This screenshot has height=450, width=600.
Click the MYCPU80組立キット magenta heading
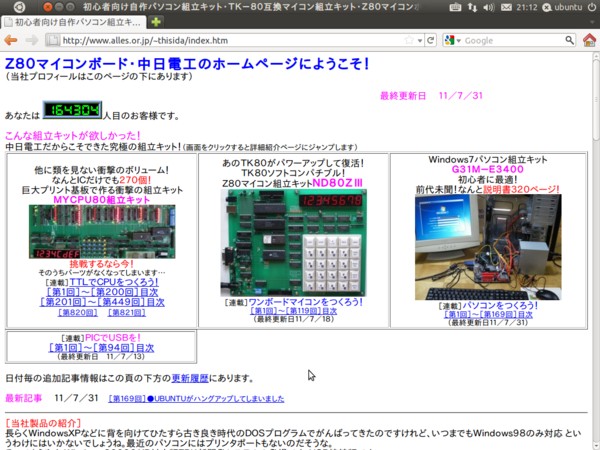101,200
